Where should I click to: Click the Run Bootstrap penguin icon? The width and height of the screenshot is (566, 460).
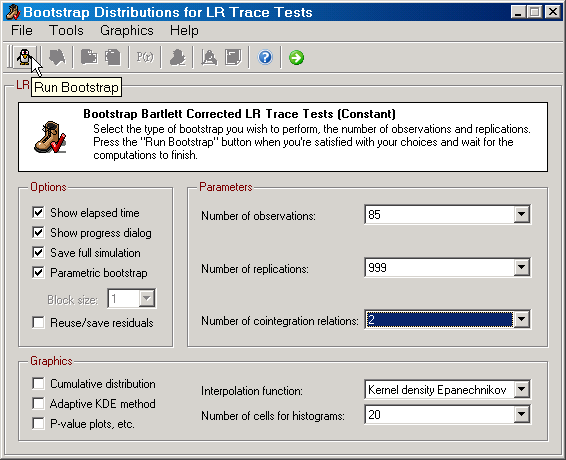click(25, 57)
